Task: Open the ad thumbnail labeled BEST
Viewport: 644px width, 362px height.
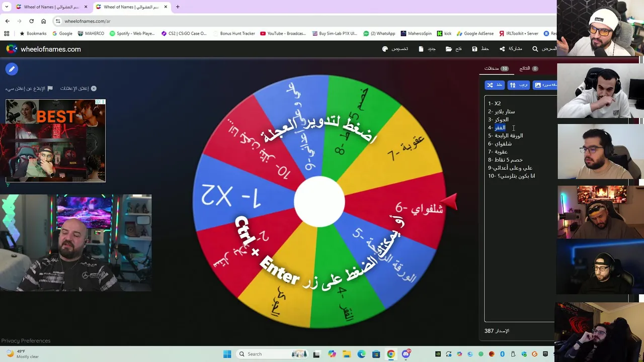Action: coord(55,140)
